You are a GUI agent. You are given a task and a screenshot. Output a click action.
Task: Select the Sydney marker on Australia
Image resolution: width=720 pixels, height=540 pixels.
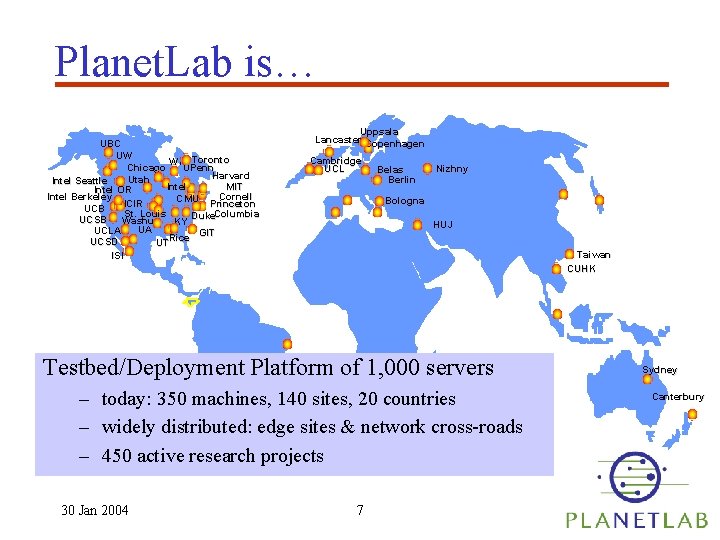point(647,379)
